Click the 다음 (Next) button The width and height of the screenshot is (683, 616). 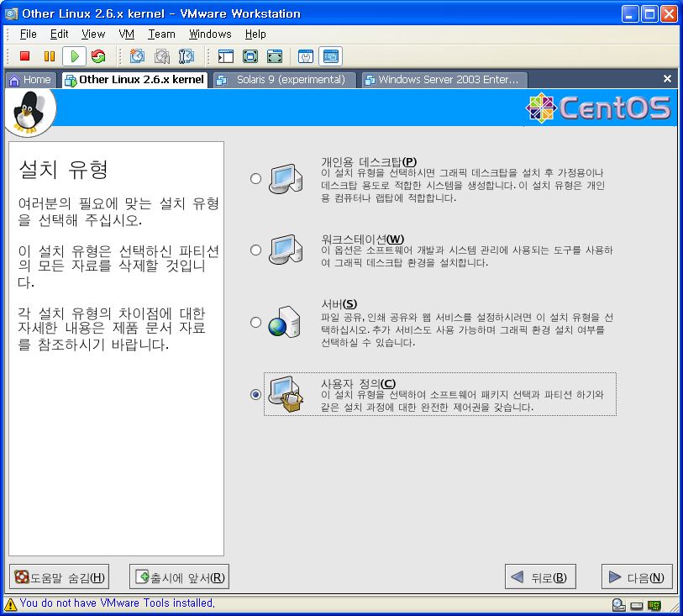coord(637,577)
